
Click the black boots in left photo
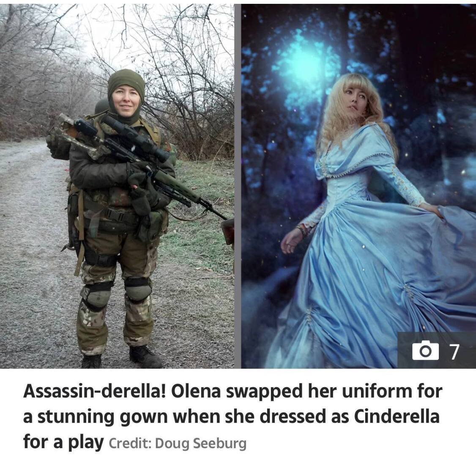pos(121,358)
